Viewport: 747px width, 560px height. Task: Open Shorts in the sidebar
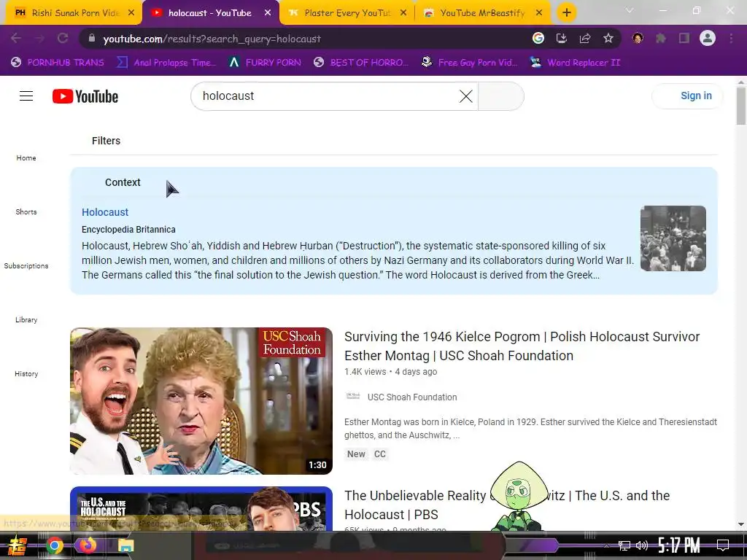click(x=26, y=212)
